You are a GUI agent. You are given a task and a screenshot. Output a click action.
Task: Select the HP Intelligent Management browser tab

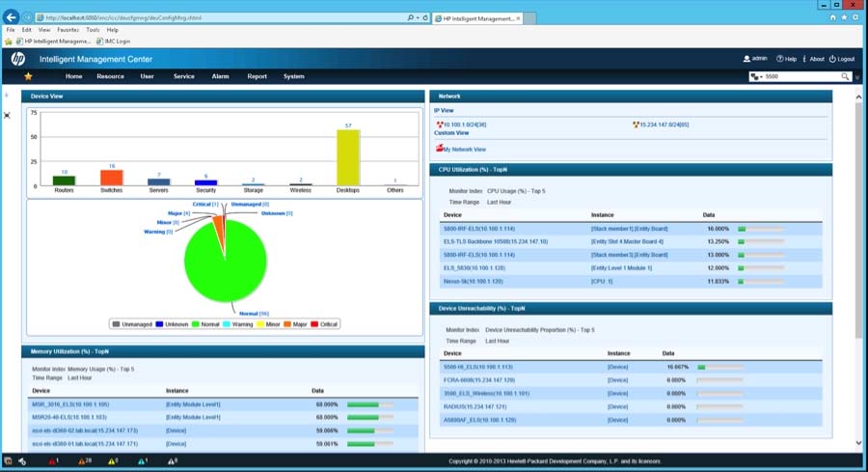point(476,18)
